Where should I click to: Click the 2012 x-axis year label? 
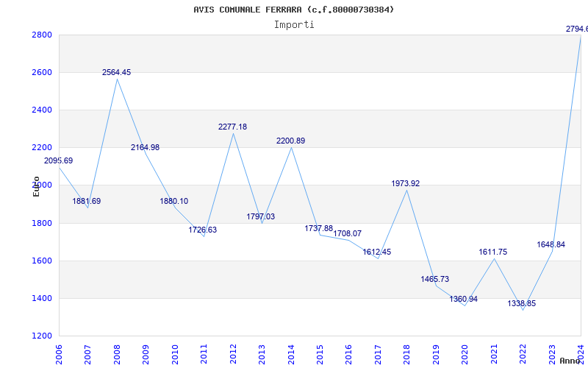pos(233,355)
